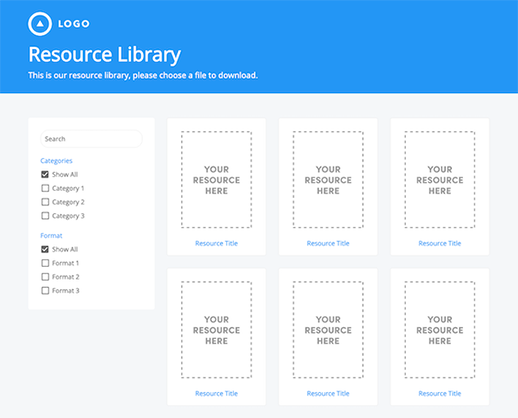The height and width of the screenshot is (418, 518).
Task: Check the Format 2 filter
Action: [45, 277]
